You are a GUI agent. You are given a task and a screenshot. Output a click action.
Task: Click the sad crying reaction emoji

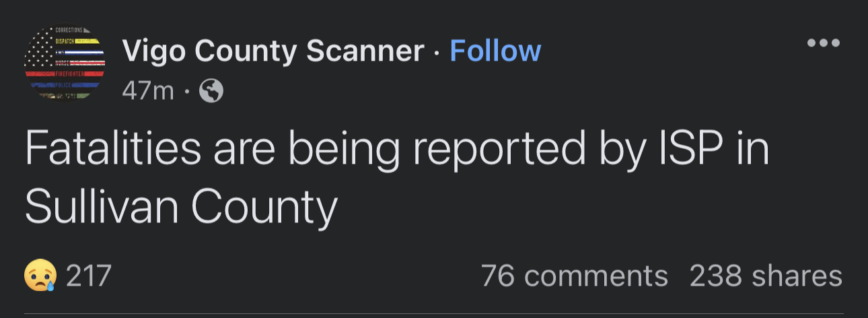coord(40,276)
